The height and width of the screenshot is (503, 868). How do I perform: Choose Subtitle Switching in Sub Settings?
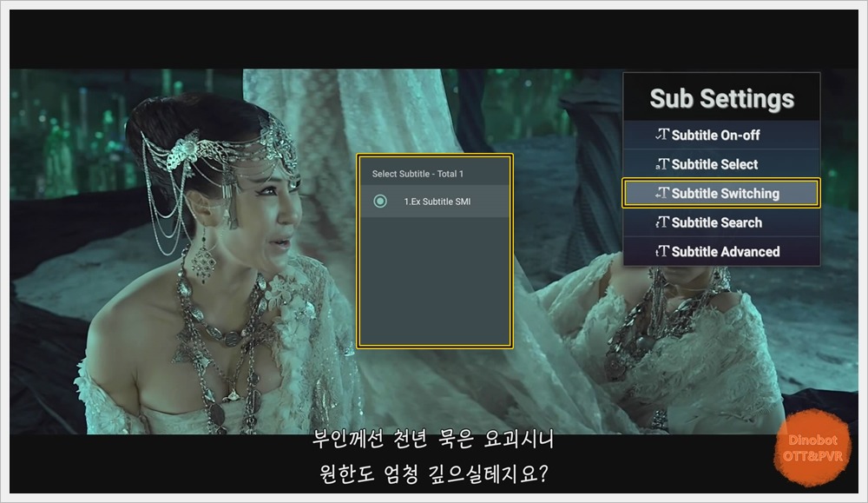point(721,194)
